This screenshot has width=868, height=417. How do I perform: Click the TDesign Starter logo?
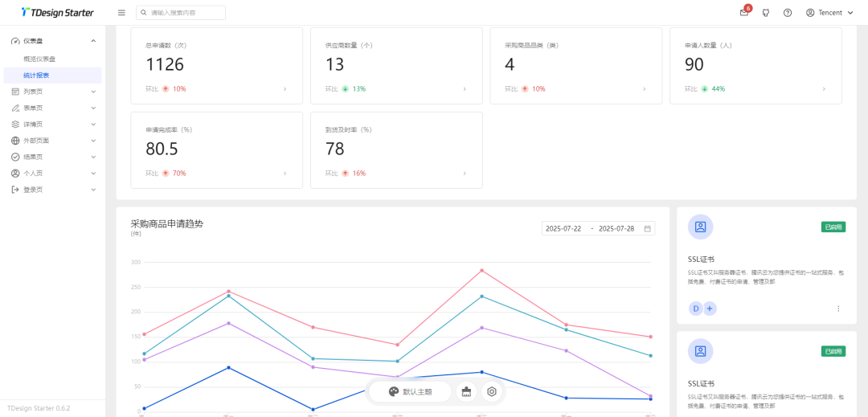click(58, 12)
